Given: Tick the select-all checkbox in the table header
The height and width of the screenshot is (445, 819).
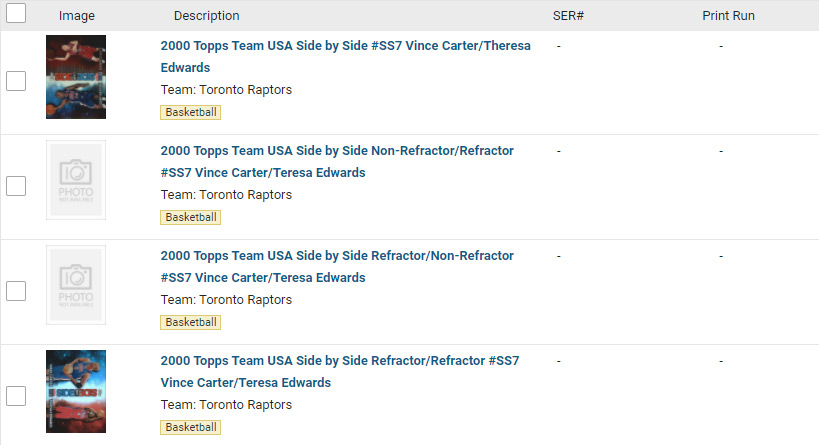Looking at the screenshot, I should pos(16,14).
